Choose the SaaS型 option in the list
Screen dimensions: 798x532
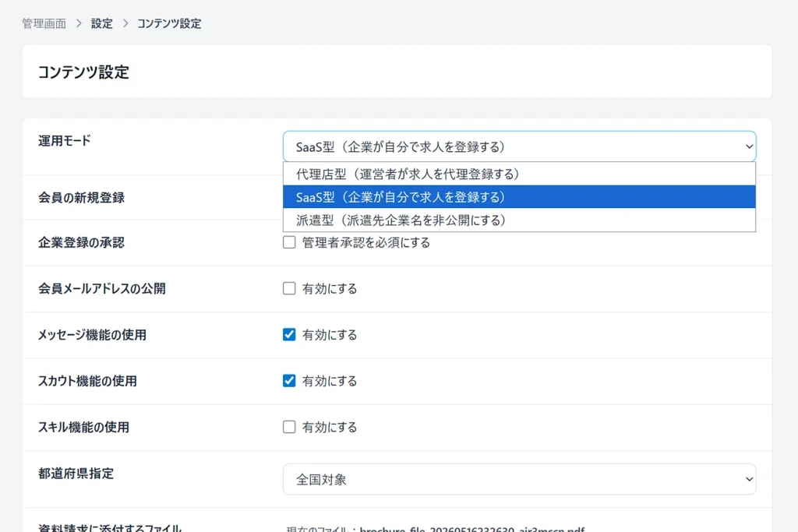point(519,197)
